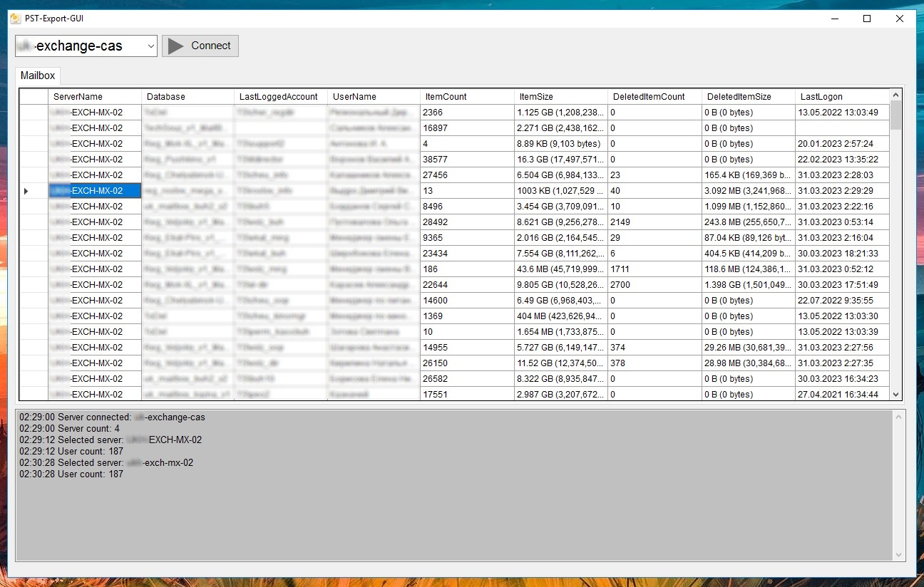Click the current row arrow indicator

tap(26, 191)
